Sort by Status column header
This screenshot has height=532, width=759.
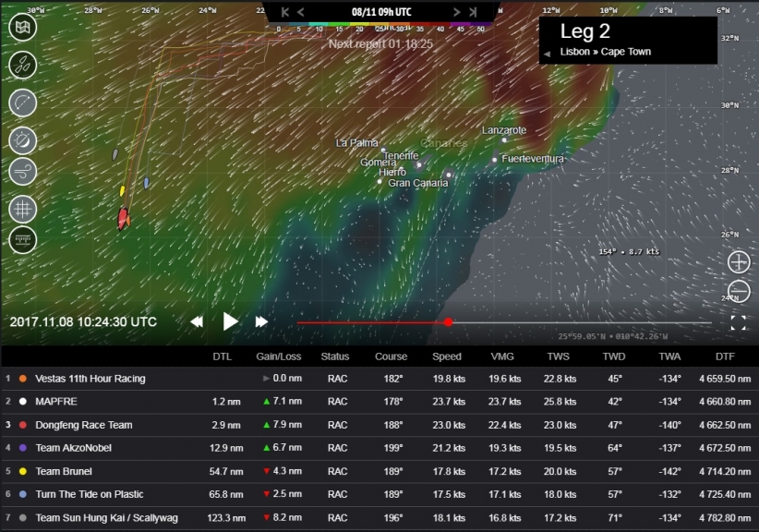click(335, 357)
